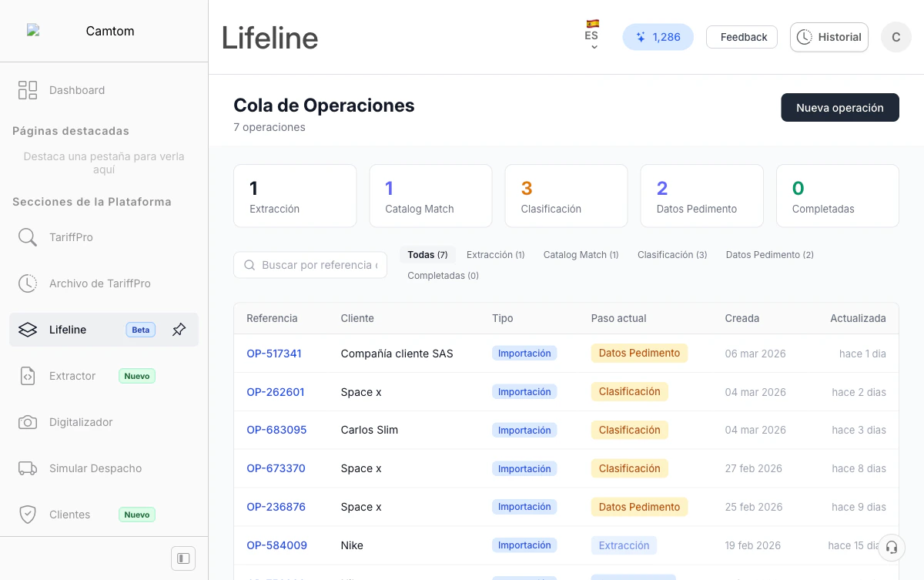Click the headset support icon
Image resolution: width=924 pixels, height=580 pixels.
(x=891, y=547)
